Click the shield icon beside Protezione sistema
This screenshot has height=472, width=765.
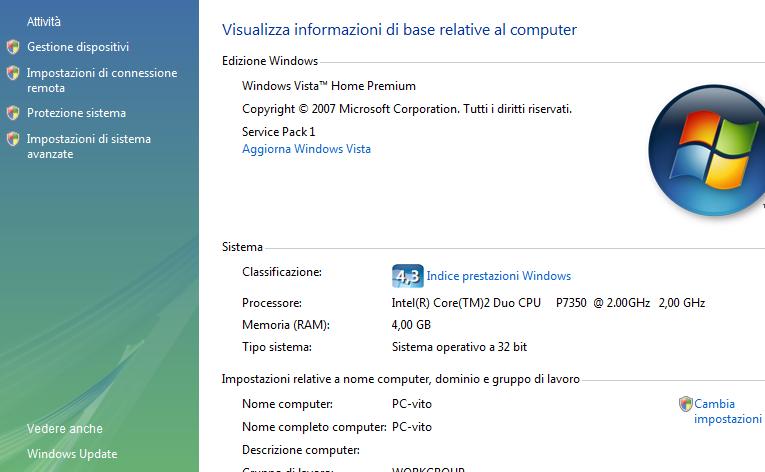click(13, 113)
